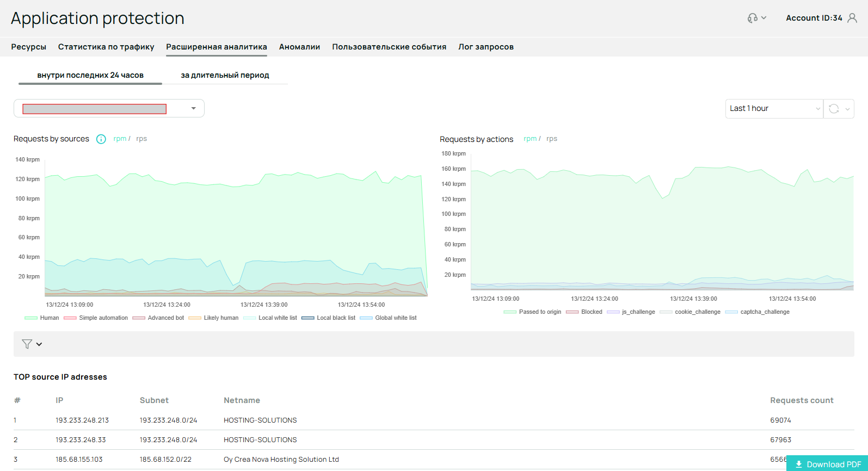This screenshot has height=471, width=868.
Task: Toggle Local black list legend series
Action: pyautogui.click(x=329, y=318)
